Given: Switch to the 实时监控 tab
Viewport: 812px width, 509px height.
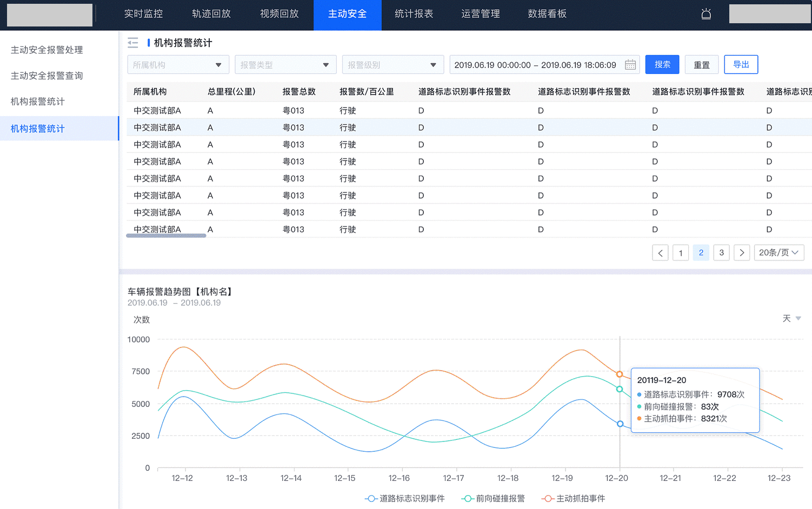Looking at the screenshot, I should pyautogui.click(x=143, y=14).
